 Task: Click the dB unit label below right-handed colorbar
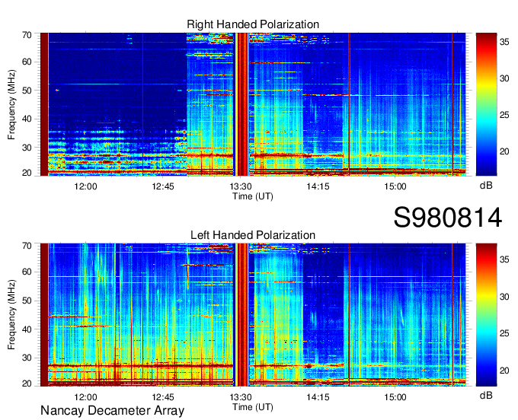point(486,185)
